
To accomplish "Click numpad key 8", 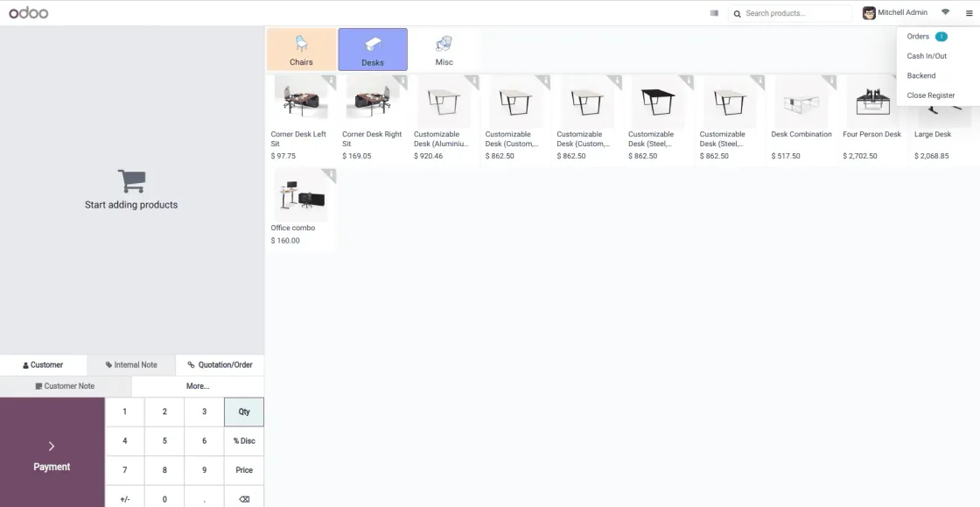I will (164, 470).
